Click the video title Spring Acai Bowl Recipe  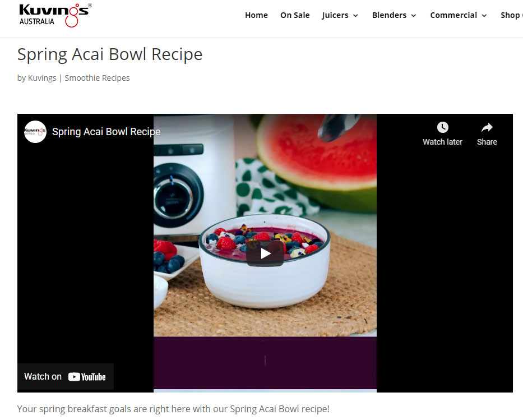[x=106, y=132]
